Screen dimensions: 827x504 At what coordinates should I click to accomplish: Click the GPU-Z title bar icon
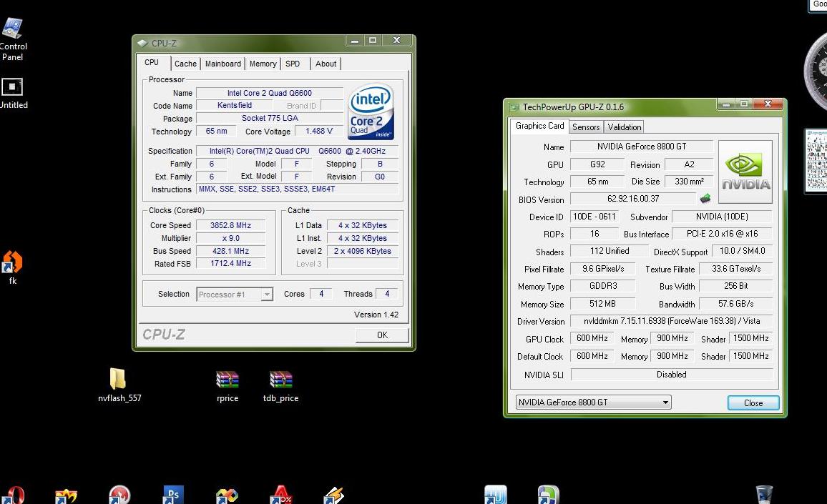[x=514, y=107]
